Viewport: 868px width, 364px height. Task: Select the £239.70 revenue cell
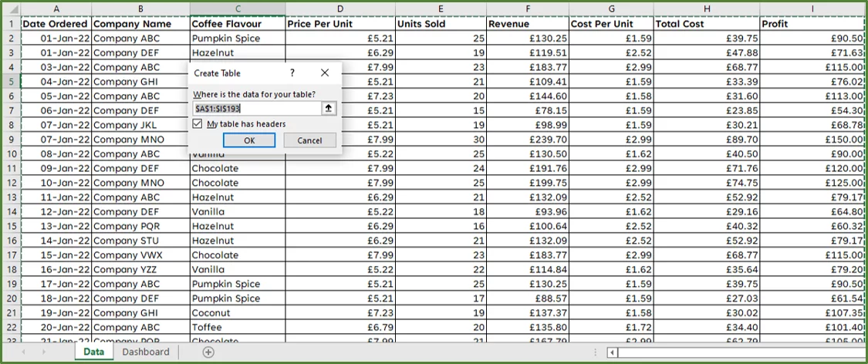pos(528,140)
